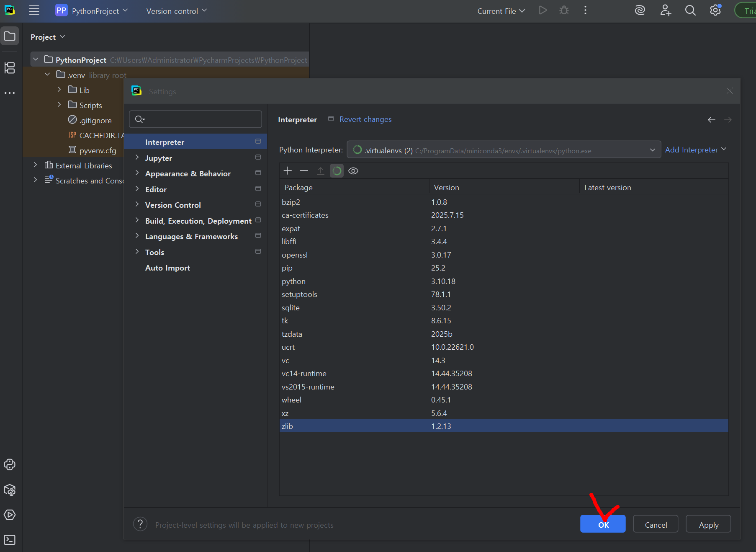This screenshot has height=552, width=756.
Task: Select the setuptools package row
Action: [504, 294]
